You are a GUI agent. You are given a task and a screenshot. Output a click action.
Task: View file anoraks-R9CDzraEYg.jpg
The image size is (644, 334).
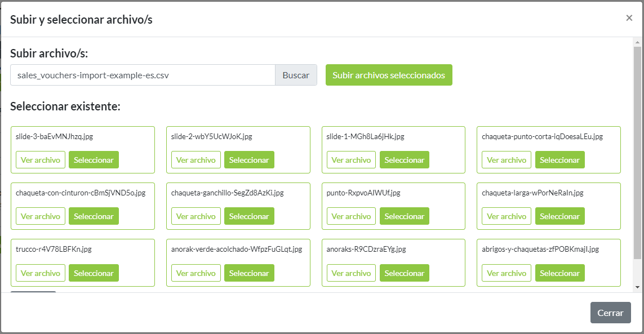point(351,273)
